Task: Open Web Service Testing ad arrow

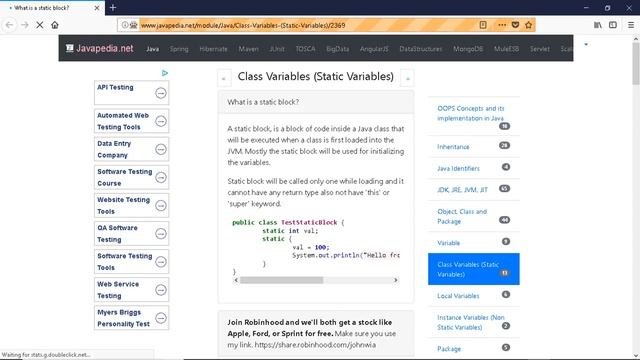Action: [161, 290]
